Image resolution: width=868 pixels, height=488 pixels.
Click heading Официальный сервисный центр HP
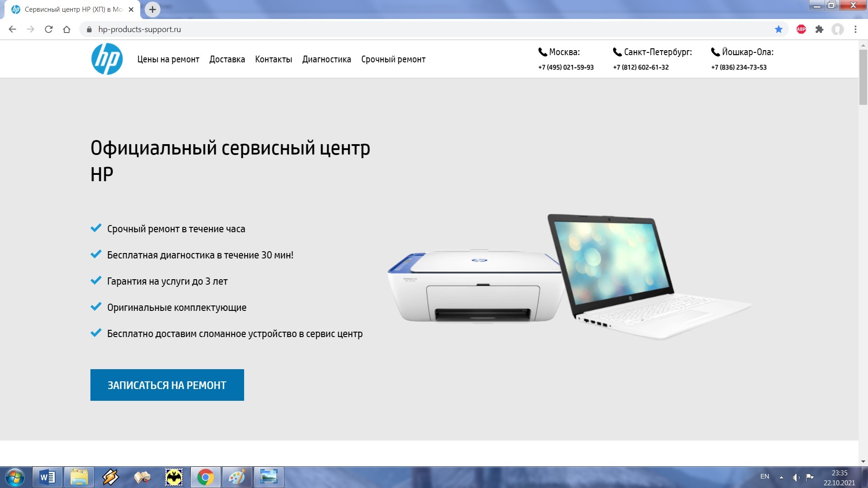[x=230, y=161]
